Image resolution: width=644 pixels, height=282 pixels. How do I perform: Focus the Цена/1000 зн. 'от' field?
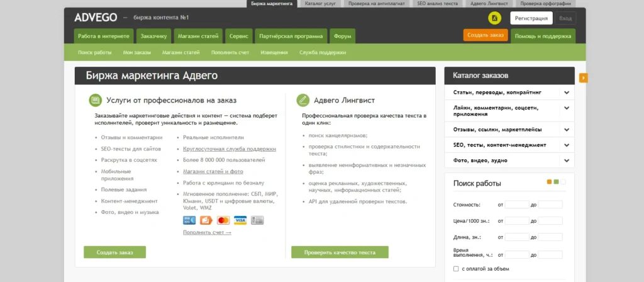click(517, 221)
